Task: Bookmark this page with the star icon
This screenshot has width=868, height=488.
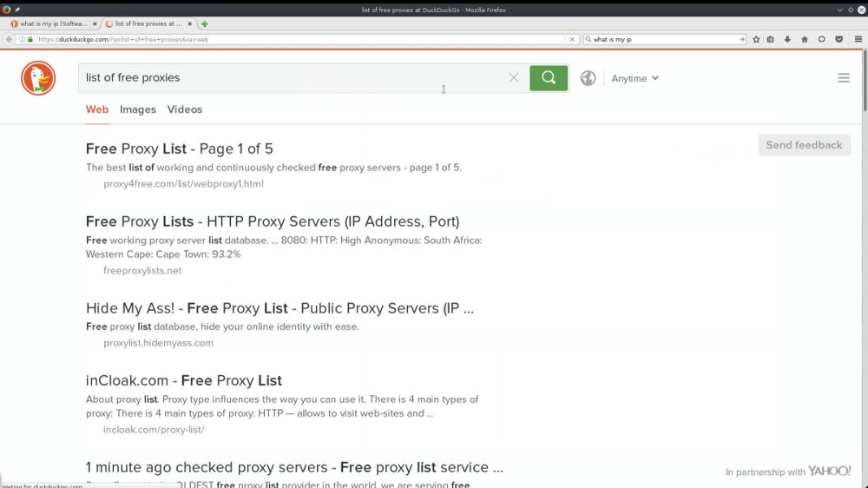Action: [756, 39]
